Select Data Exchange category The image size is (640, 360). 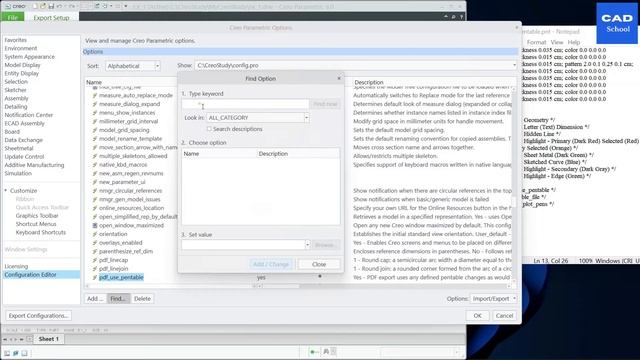click(x=23, y=140)
